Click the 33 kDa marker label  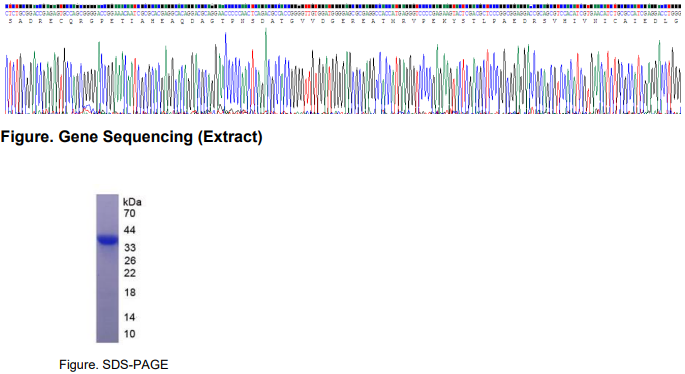[130, 248]
